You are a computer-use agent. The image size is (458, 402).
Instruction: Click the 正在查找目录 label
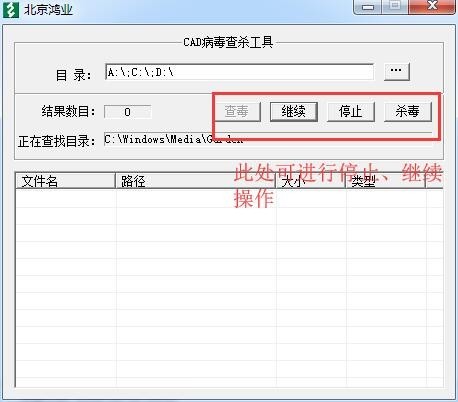pos(57,141)
